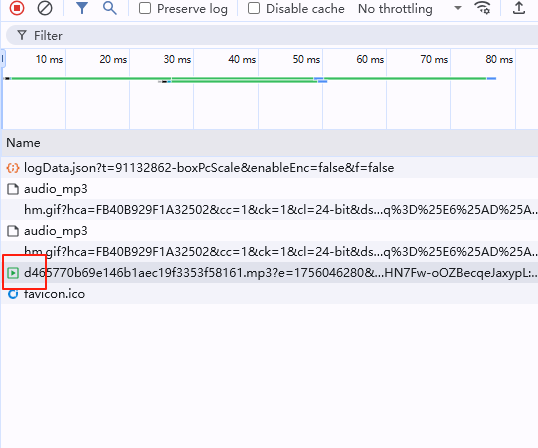This screenshot has width=538, height=448.
Task: Stop recording the network log
Action: point(17,8)
